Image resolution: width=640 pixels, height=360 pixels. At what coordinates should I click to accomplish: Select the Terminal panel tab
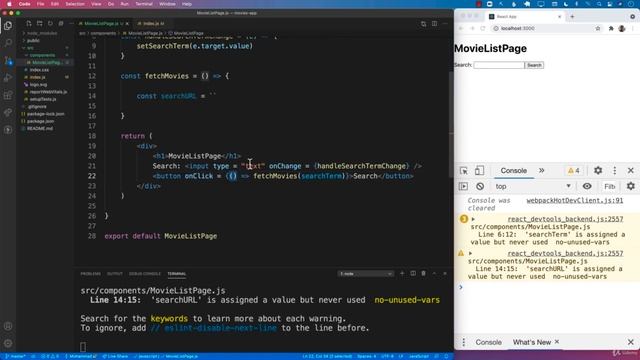[x=177, y=273]
